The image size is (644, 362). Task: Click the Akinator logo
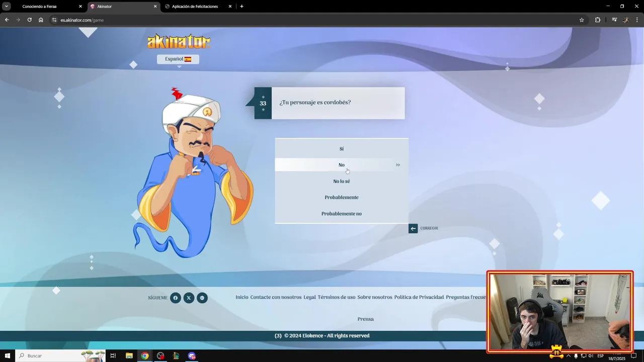(x=179, y=41)
